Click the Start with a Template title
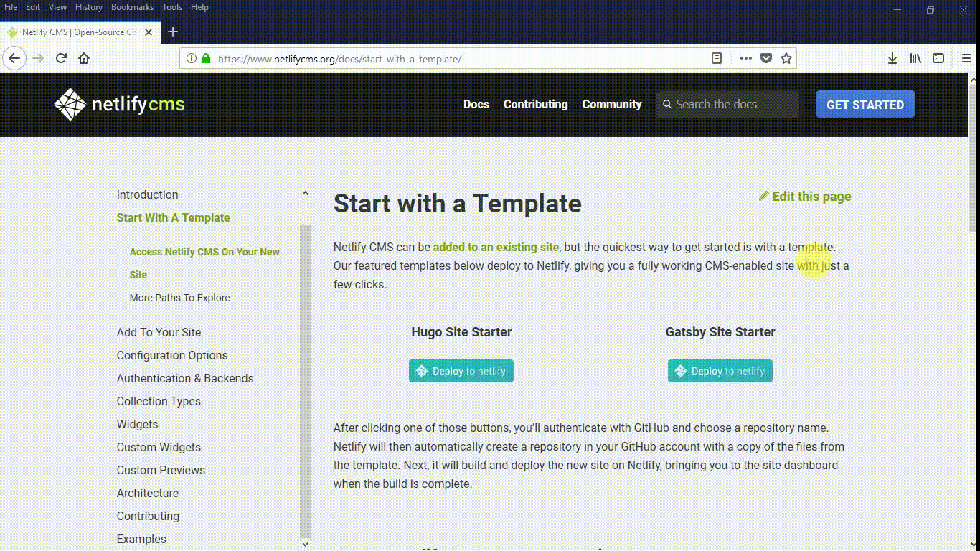The height and width of the screenshot is (551, 980). tap(457, 204)
